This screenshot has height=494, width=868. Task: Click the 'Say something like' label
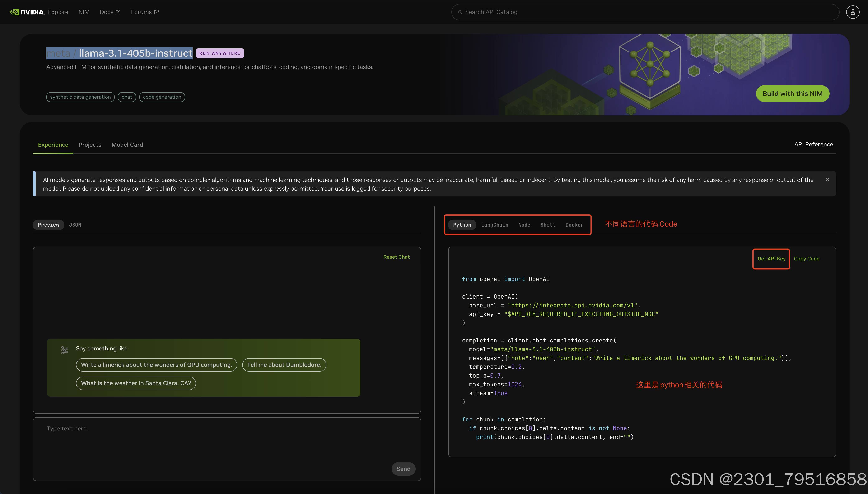(101, 349)
